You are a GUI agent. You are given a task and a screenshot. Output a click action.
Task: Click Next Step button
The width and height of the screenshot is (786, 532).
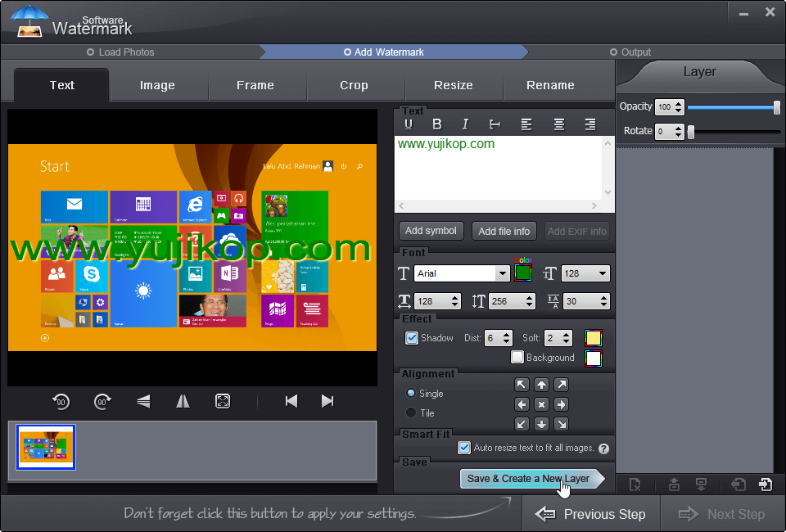coord(722,514)
